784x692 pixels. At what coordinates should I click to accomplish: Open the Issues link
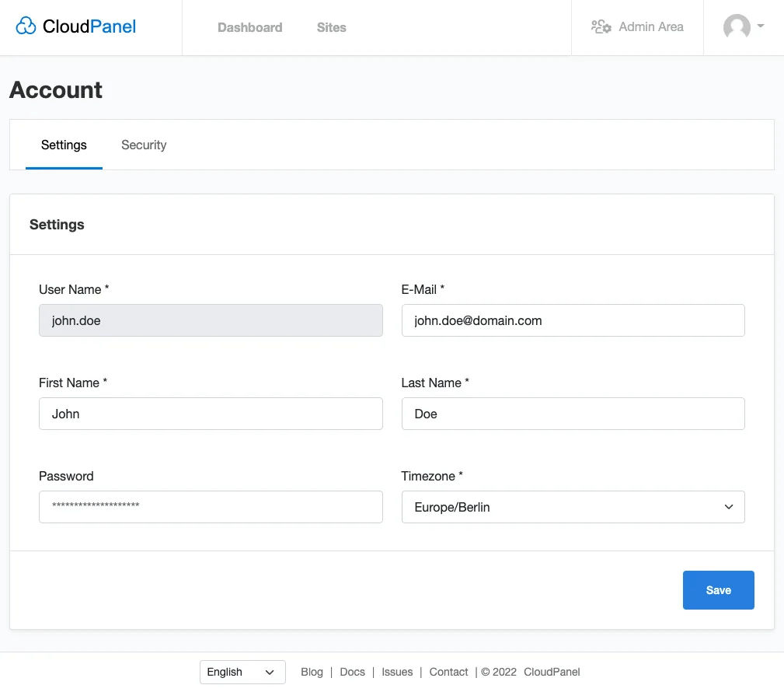(x=397, y=672)
